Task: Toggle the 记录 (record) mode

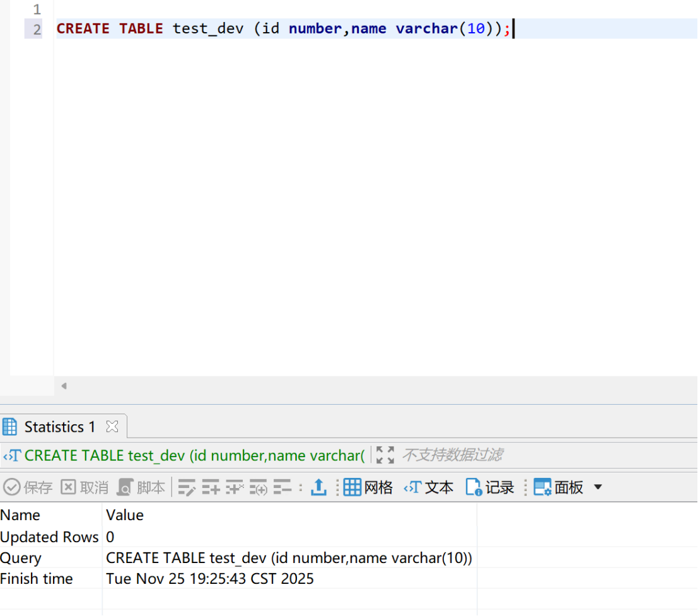Action: click(490, 487)
